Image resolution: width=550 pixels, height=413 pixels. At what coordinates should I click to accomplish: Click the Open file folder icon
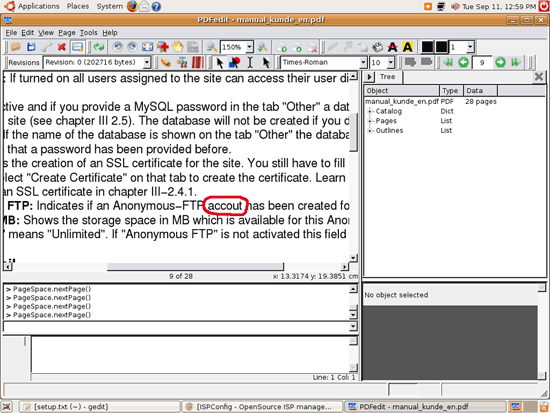coord(15,47)
